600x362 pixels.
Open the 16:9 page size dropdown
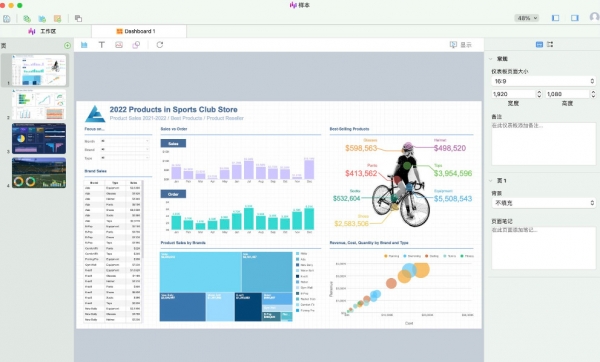[x=543, y=81]
